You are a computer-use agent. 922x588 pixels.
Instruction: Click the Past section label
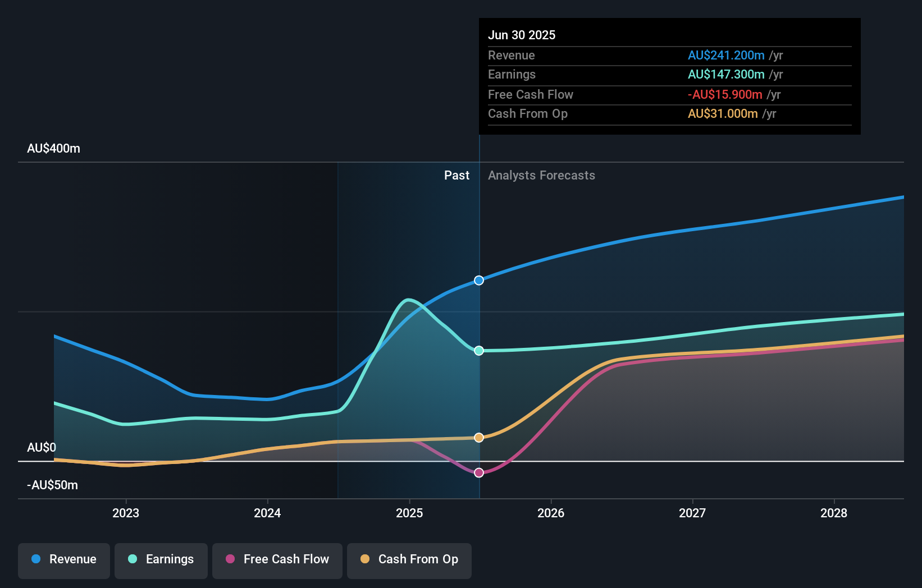click(457, 176)
